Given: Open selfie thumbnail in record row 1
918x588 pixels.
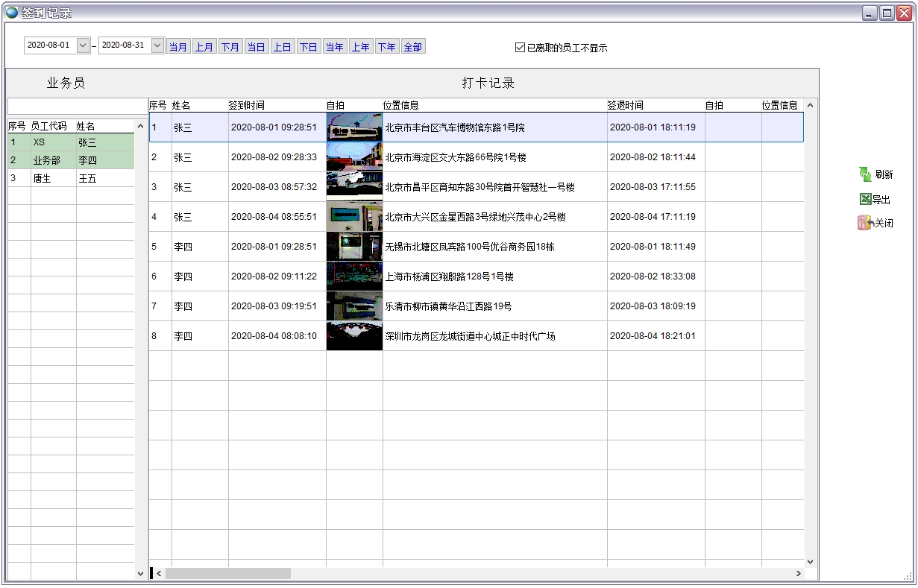Looking at the screenshot, I should pyautogui.click(x=354, y=127).
